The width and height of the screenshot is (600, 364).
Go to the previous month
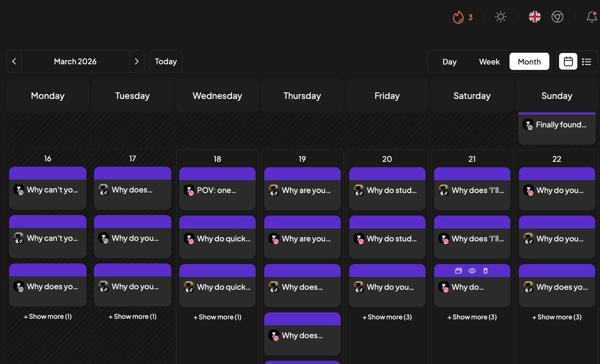pyautogui.click(x=14, y=61)
